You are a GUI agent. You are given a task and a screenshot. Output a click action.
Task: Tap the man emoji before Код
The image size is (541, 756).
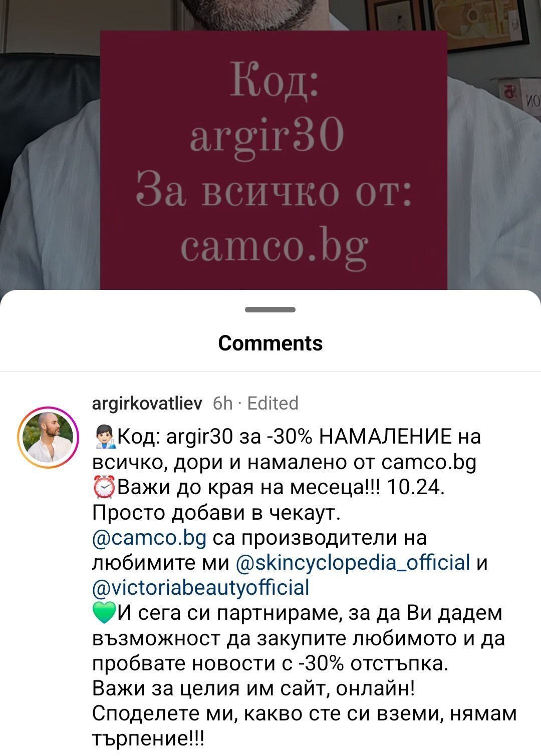(104, 437)
